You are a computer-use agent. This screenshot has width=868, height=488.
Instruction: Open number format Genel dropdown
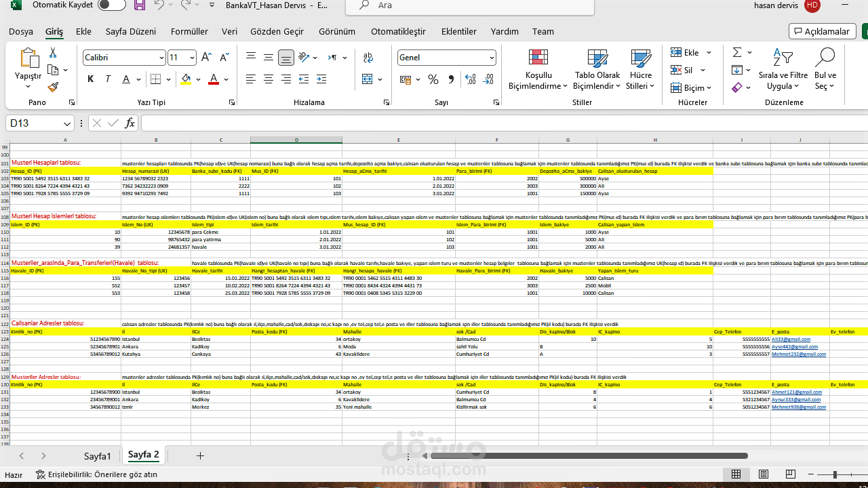point(492,58)
